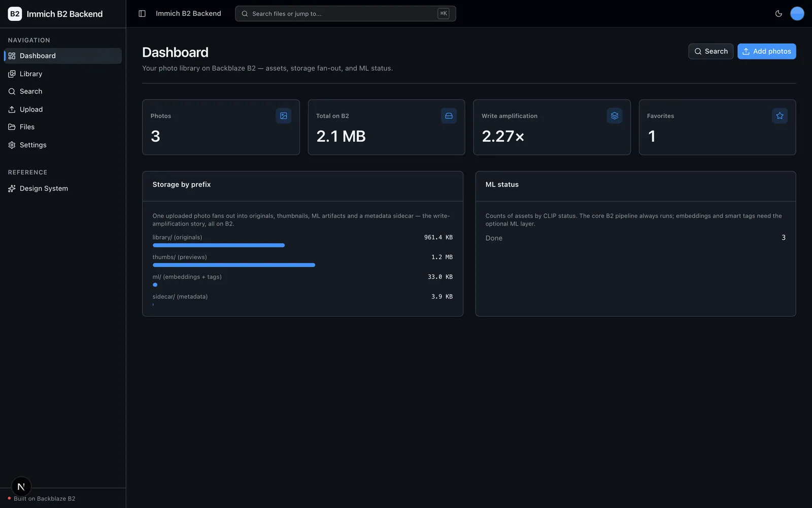812x508 pixels.
Task: Focus the Search files or jump to field
Action: [345, 14]
